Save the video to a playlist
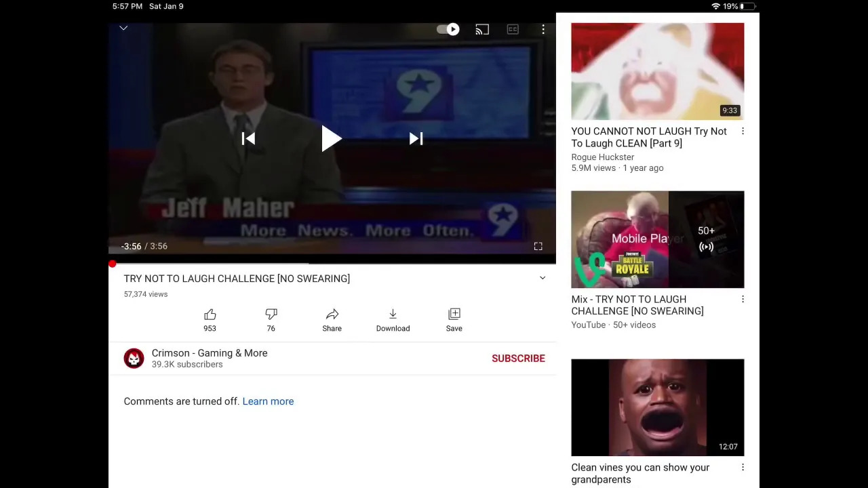This screenshot has height=488, width=868. [x=454, y=320]
